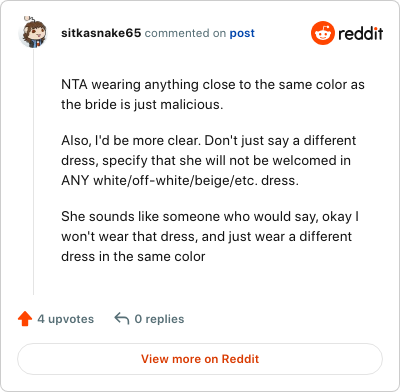Click the paragraph starting "Also, I'd be more clear"
The width and height of the screenshot is (400, 392).
[209, 160]
